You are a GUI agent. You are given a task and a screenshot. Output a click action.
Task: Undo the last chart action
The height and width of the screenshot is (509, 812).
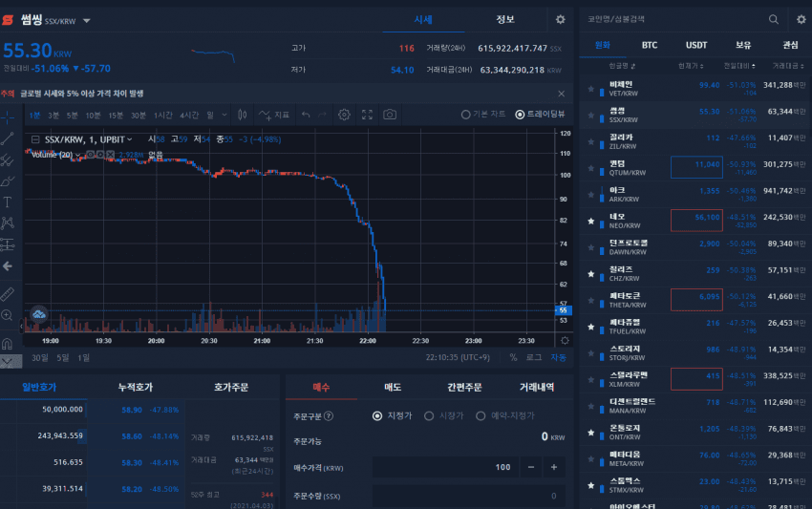[x=306, y=115]
